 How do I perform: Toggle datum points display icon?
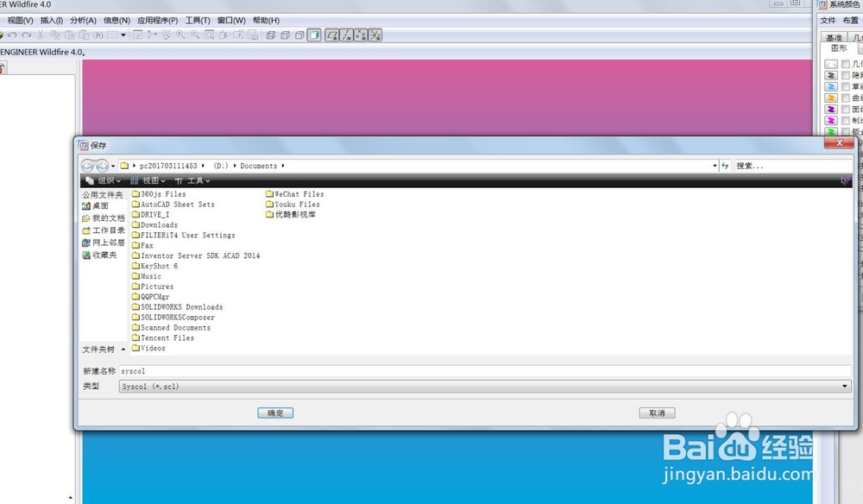point(361,35)
